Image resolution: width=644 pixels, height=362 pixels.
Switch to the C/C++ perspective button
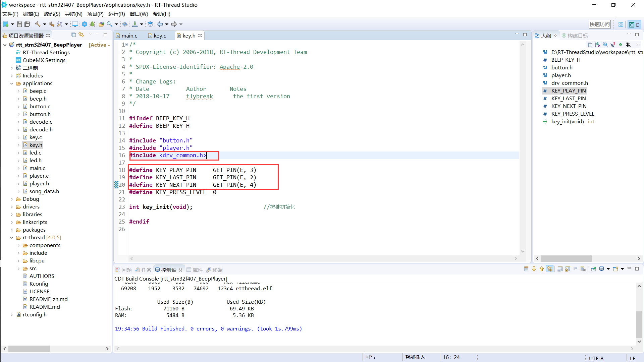click(634, 24)
